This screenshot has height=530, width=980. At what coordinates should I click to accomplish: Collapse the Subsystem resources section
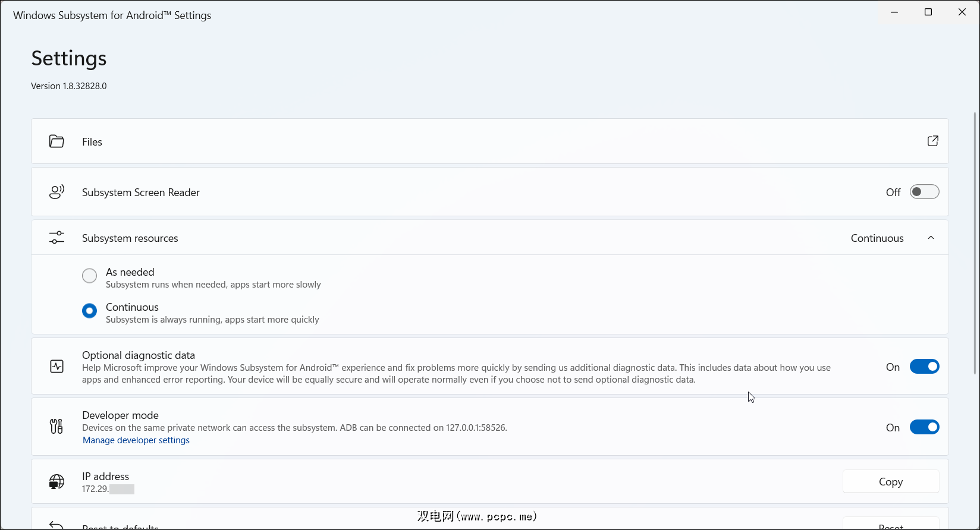931,238
